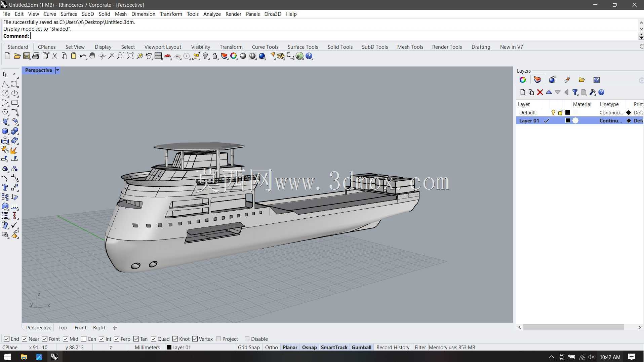644x362 pixels.
Task: Toggle Grid Snap in the status bar
Action: pyautogui.click(x=249, y=347)
